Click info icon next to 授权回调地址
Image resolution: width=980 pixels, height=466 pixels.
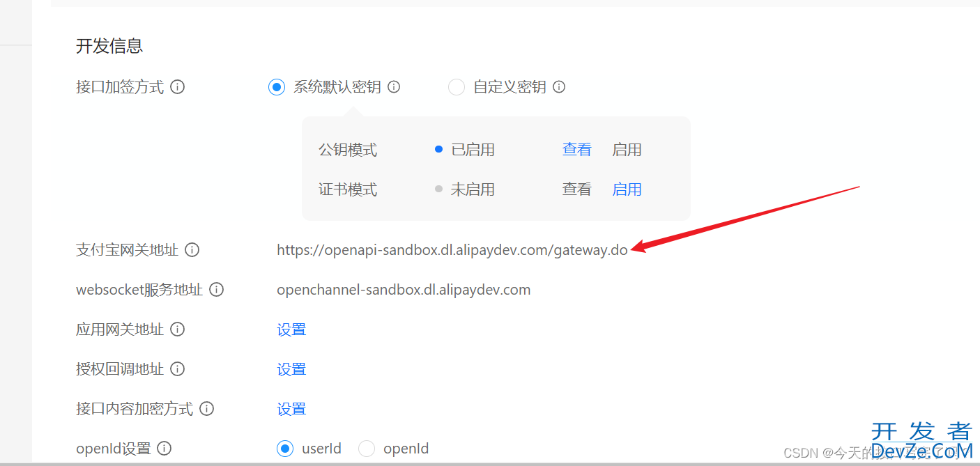pos(178,368)
